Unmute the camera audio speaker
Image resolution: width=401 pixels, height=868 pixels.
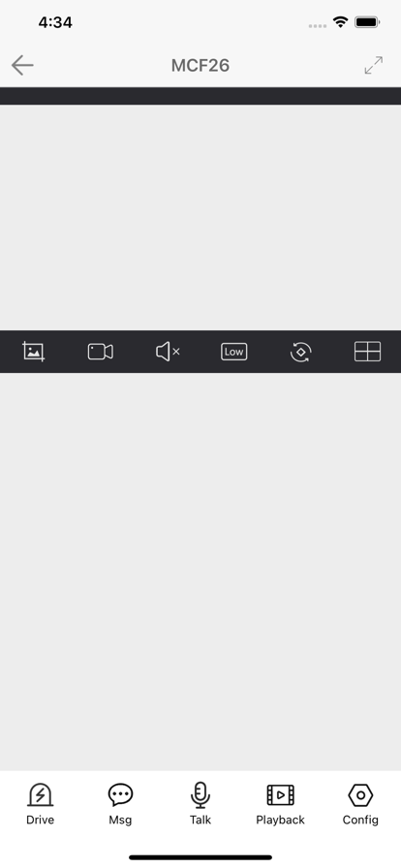[x=168, y=352]
